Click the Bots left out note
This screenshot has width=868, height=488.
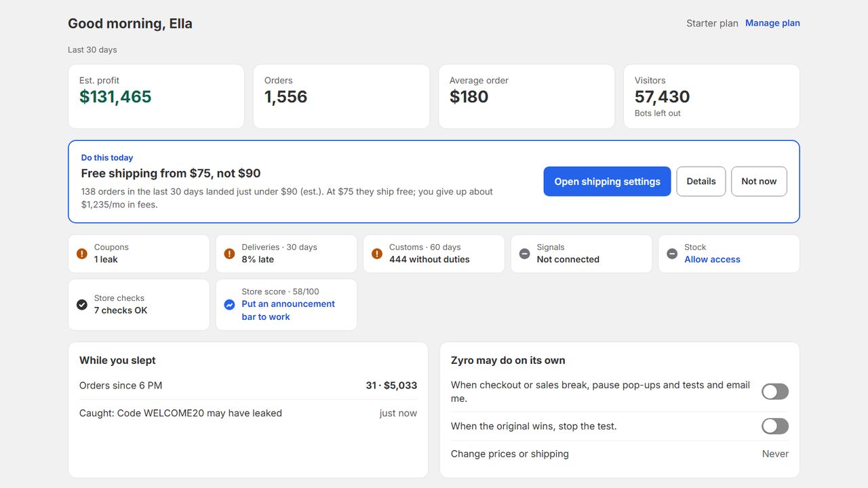(x=658, y=113)
